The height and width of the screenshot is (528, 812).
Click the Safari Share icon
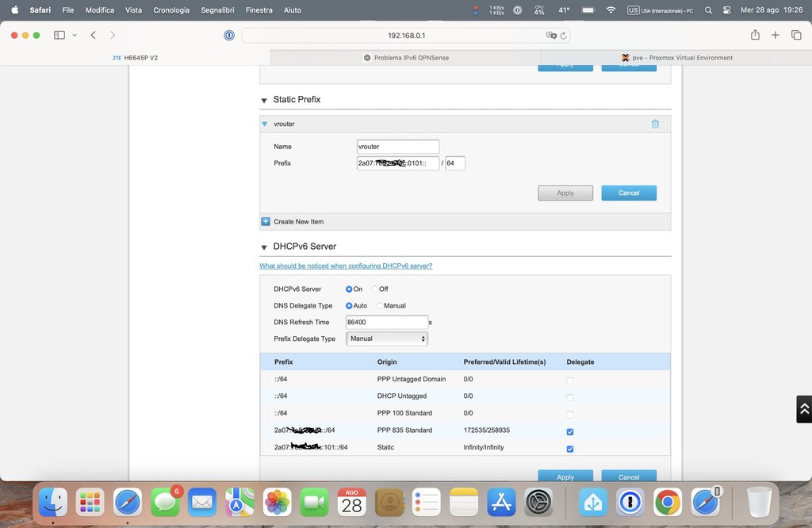[x=755, y=35]
